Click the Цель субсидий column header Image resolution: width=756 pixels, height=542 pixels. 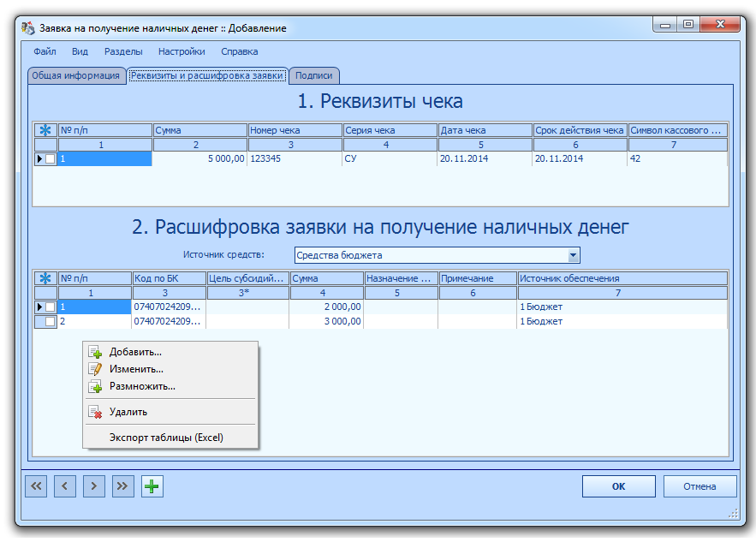point(247,278)
